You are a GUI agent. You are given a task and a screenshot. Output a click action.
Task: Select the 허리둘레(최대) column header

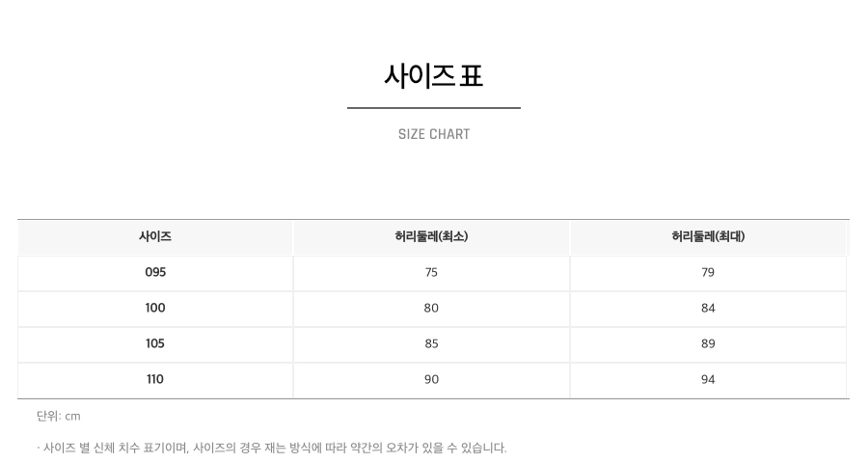[x=708, y=236]
